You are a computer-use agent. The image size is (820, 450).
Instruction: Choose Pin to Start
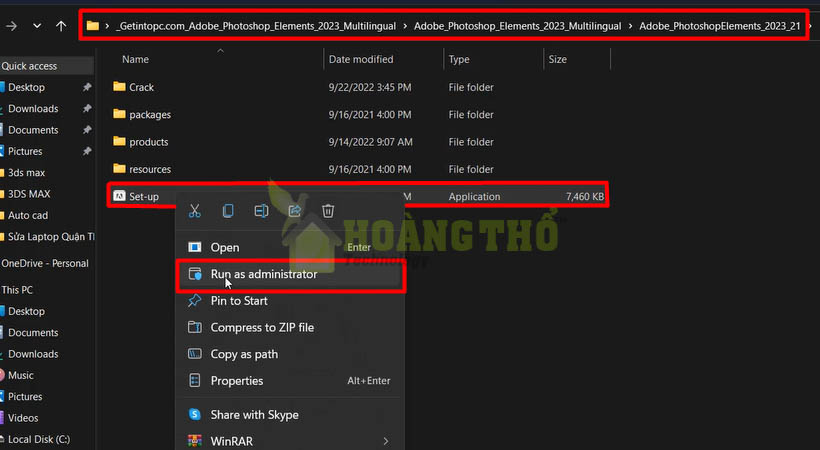[x=239, y=300]
